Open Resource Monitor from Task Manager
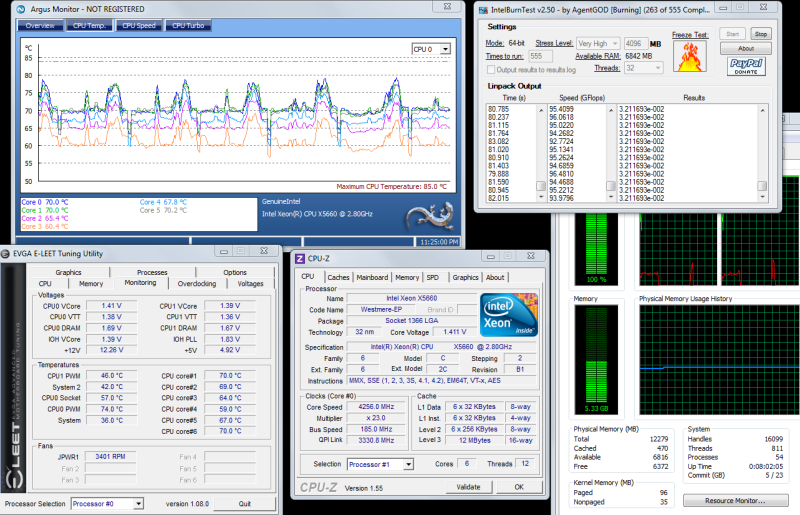 735,501
